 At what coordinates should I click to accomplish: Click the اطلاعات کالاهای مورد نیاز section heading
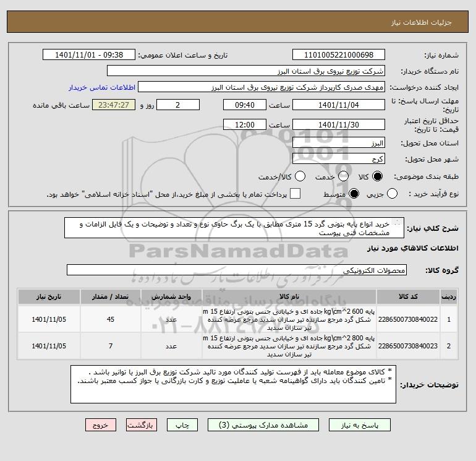tap(413, 248)
